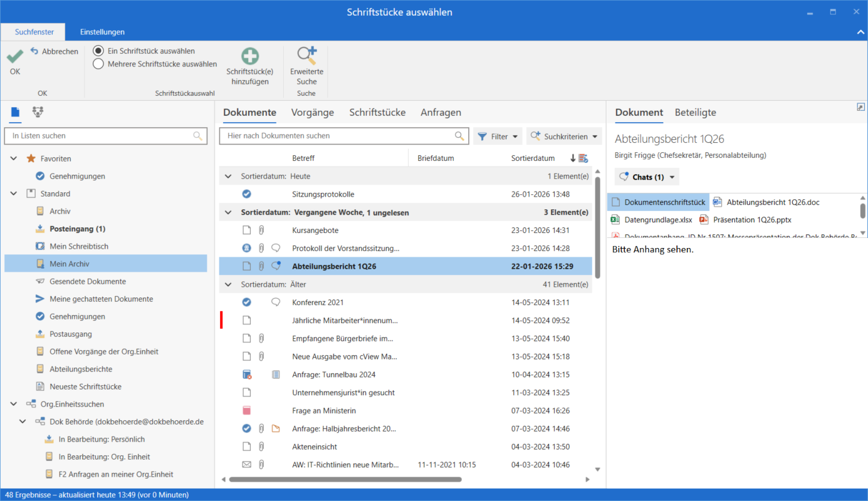Click the vertical scrollbar of document list

[x=597, y=228]
